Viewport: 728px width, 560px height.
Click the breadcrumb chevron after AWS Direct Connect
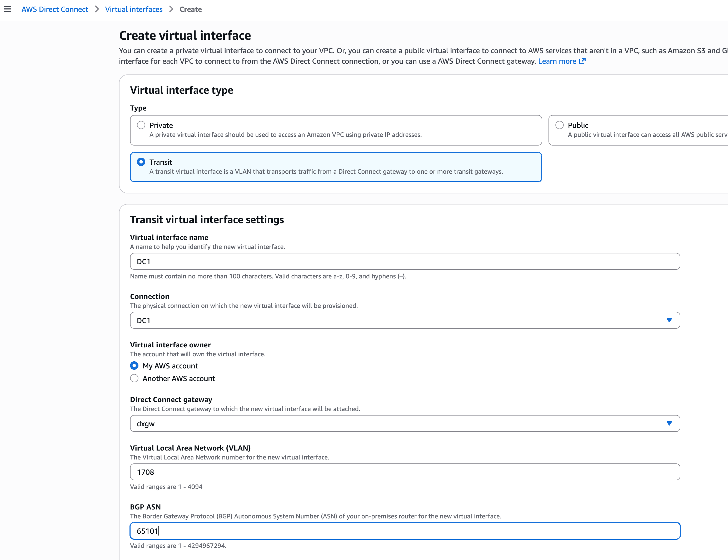[x=97, y=9]
